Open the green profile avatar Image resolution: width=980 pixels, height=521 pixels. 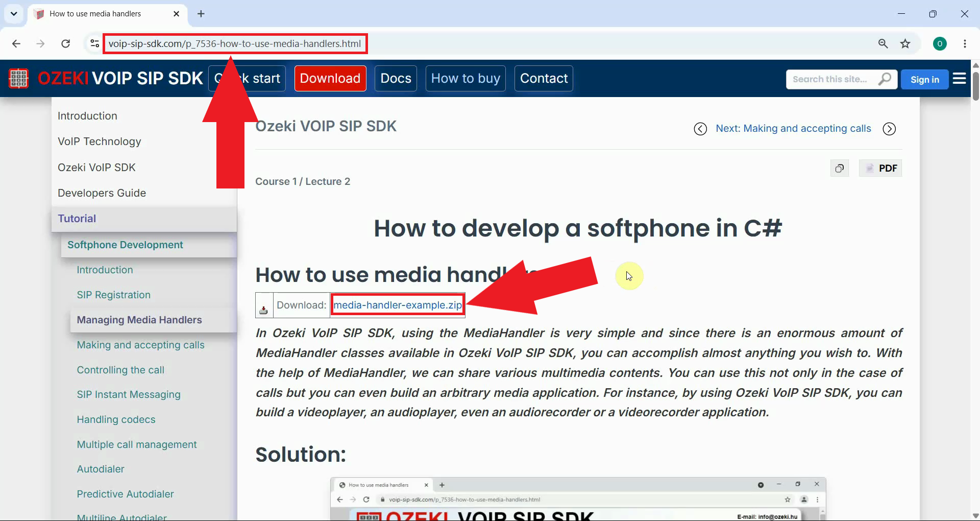click(x=940, y=43)
